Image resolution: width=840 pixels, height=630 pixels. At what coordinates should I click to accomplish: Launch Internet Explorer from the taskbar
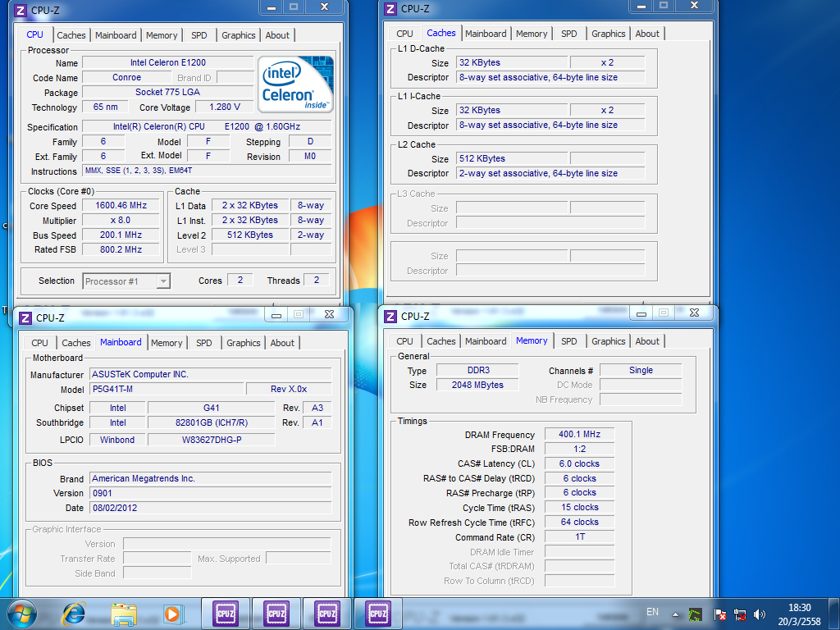click(74, 613)
